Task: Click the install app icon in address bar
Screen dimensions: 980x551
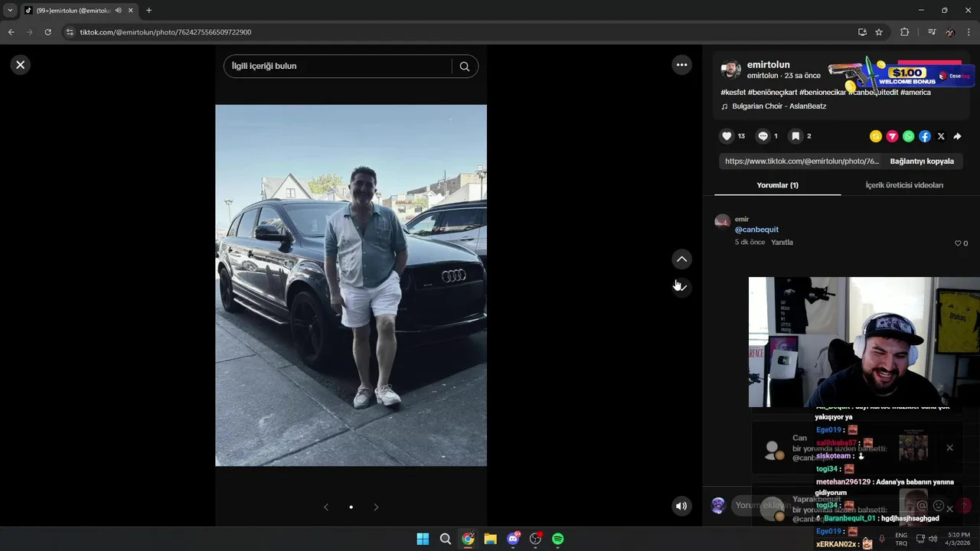Action: (862, 32)
